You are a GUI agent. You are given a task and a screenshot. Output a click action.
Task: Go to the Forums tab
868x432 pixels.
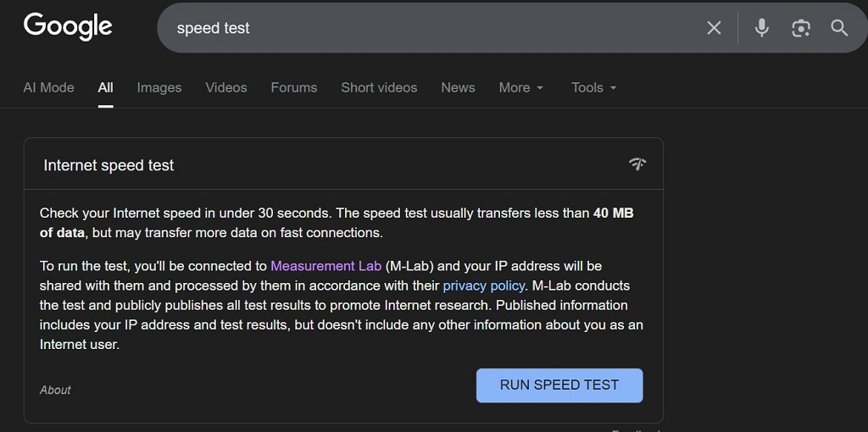click(294, 87)
